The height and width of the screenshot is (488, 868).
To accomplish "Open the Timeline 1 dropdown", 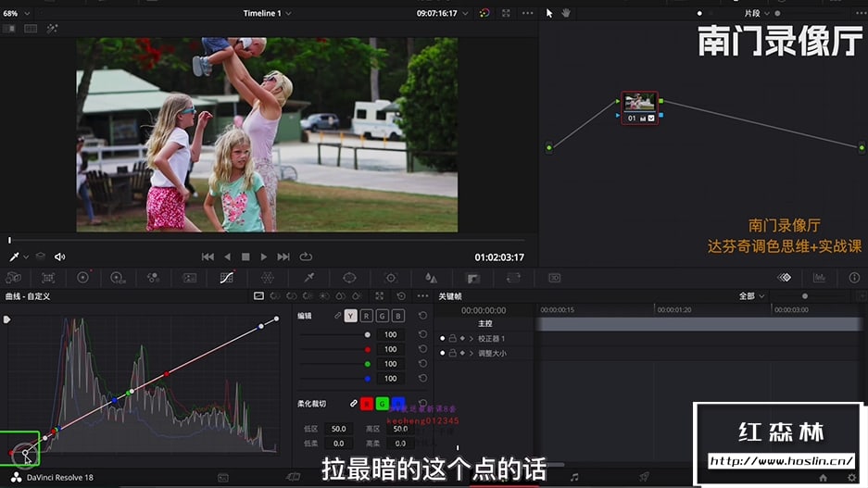I will click(268, 13).
